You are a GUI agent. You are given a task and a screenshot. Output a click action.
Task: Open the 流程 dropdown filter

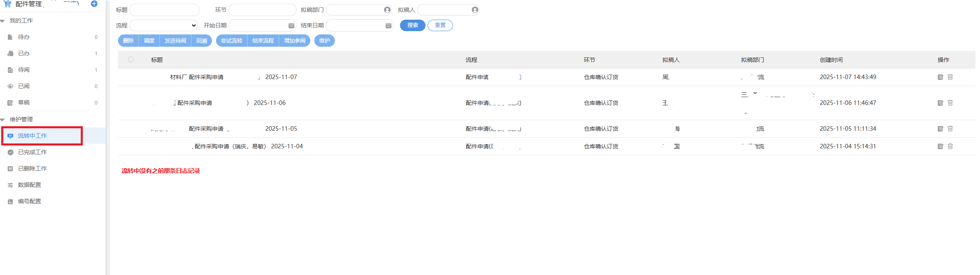164,25
